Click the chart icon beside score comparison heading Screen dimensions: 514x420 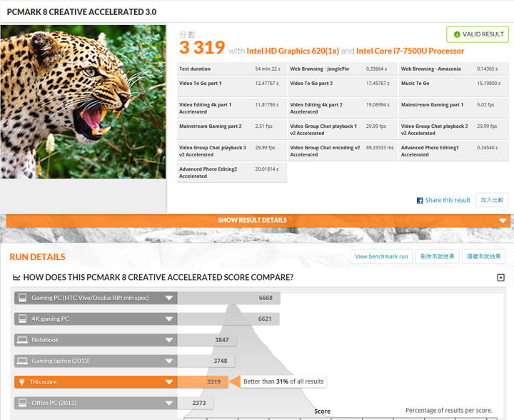click(16, 278)
